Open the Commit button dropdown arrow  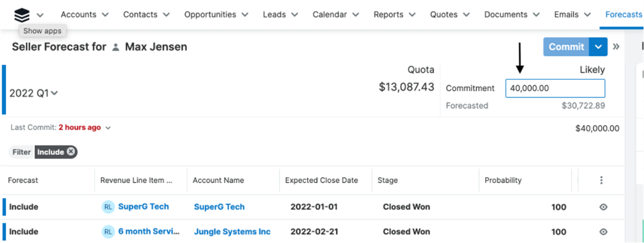tap(598, 47)
